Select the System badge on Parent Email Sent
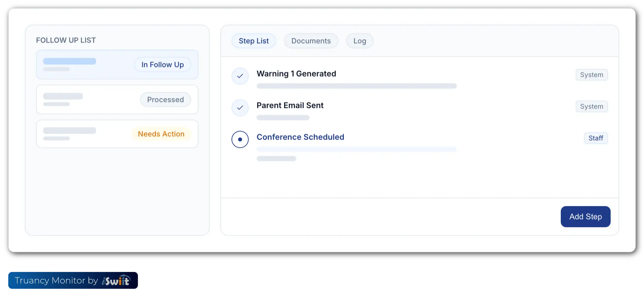 pyautogui.click(x=591, y=106)
